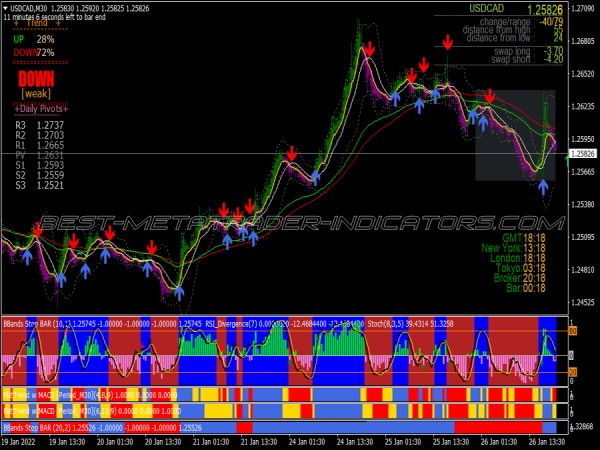Click the 1.24525 price axis label
Viewport: 600px width, 450px height.
coord(583,302)
